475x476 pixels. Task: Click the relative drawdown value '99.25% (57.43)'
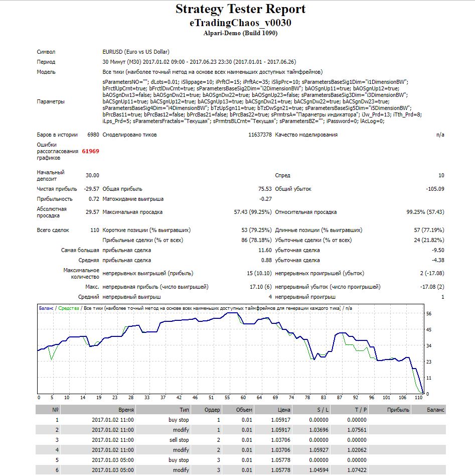(425, 212)
